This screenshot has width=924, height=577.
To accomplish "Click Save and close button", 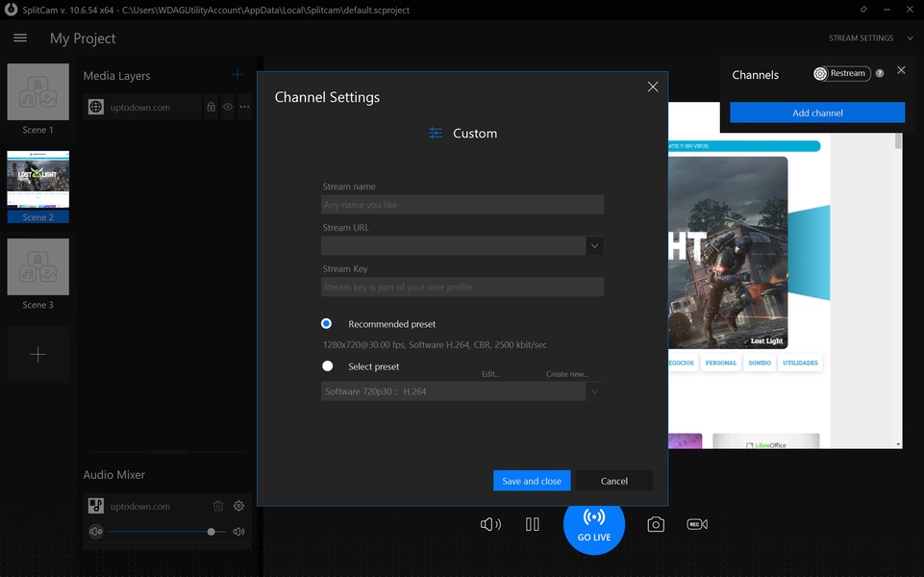I will coord(532,481).
